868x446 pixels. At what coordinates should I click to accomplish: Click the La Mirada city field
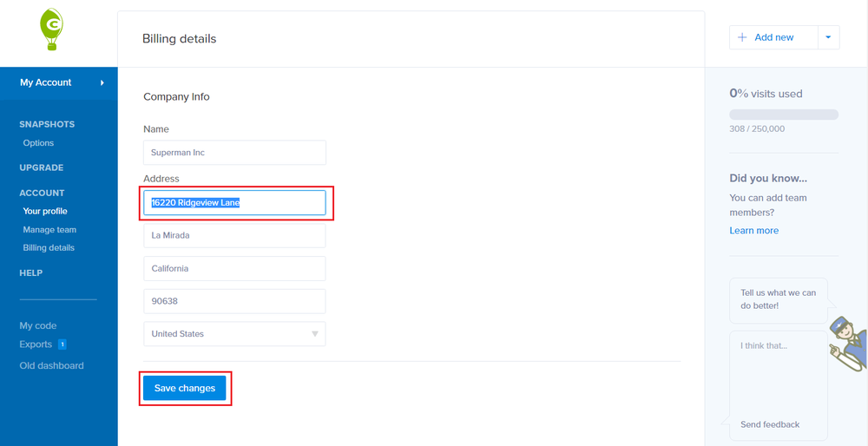(234, 236)
